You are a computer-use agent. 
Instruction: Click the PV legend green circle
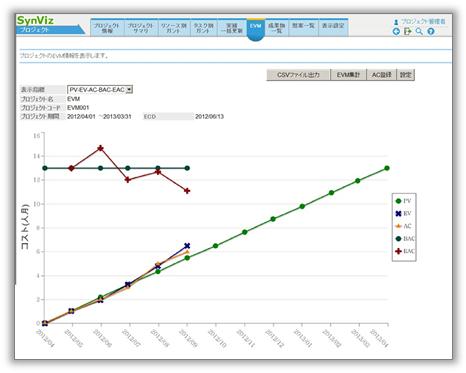398,201
